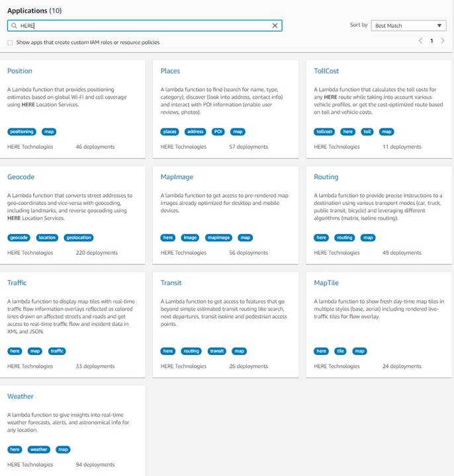The width and height of the screenshot is (454, 476).
Task: Click the POI tag on Places card
Action: point(218,132)
